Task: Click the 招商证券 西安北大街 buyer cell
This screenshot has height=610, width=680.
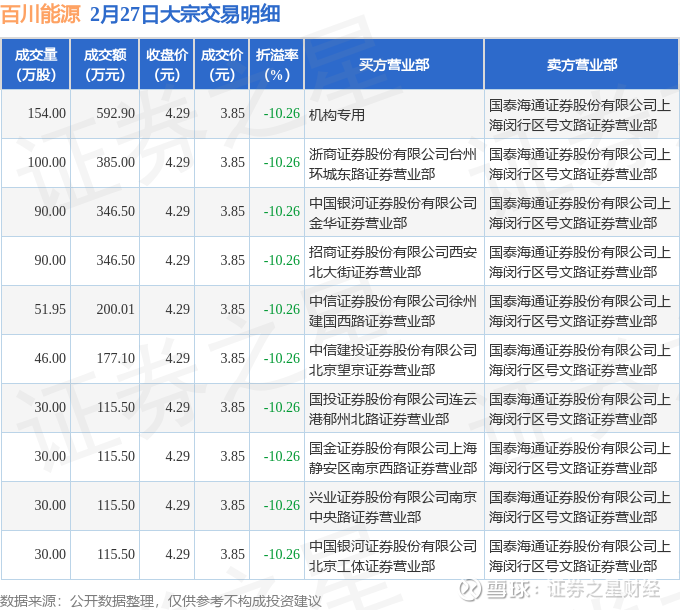Action: [x=393, y=262]
